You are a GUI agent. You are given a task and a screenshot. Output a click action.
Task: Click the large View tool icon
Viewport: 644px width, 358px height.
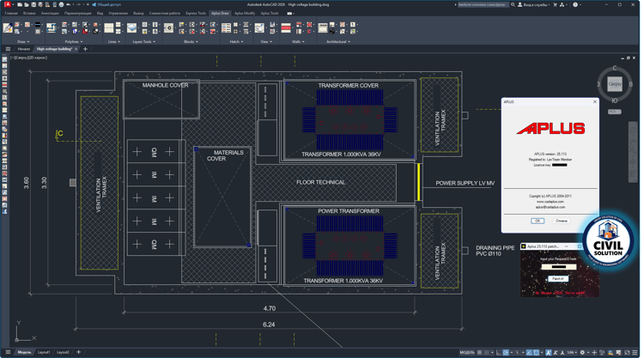[x=259, y=27]
